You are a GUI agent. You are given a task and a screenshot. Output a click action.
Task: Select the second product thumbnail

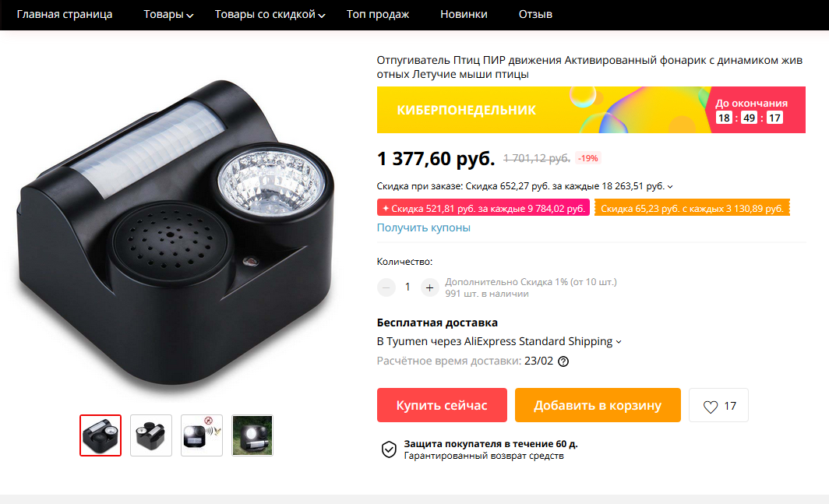click(151, 435)
